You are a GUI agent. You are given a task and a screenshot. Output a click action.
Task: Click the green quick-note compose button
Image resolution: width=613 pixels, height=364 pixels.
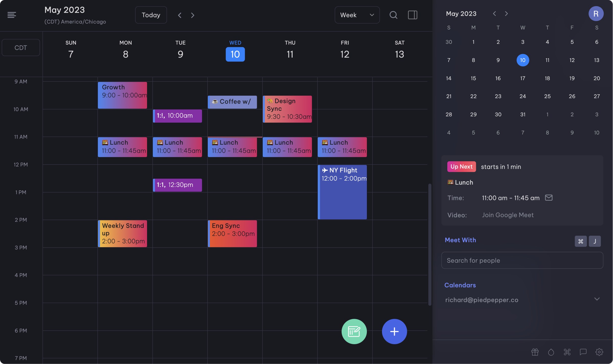pos(354,331)
